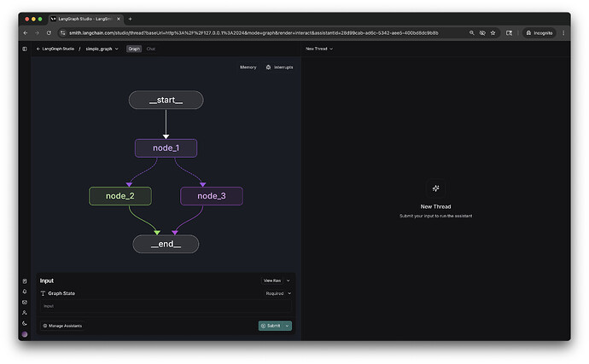Viewport: 589px width, 364px height.
Task: Expand the simple_graph selector dropdown
Action: pyautogui.click(x=102, y=49)
